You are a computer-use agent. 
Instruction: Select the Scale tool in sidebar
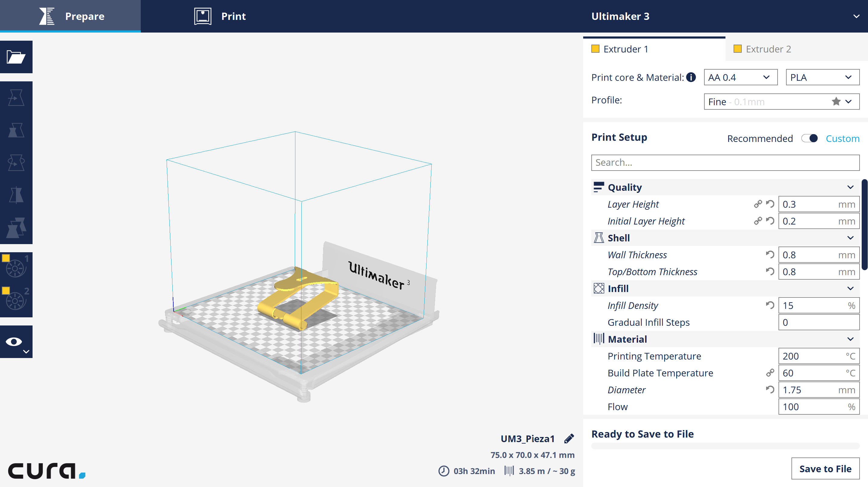(x=16, y=130)
